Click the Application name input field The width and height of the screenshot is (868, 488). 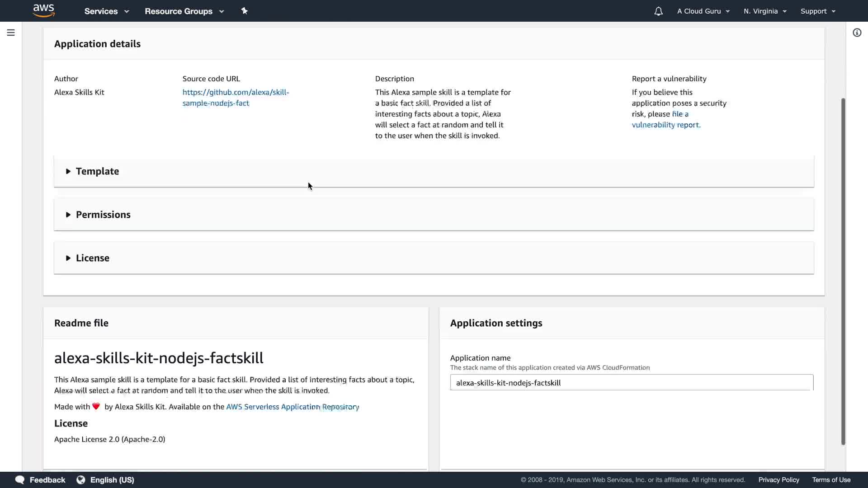(x=631, y=383)
